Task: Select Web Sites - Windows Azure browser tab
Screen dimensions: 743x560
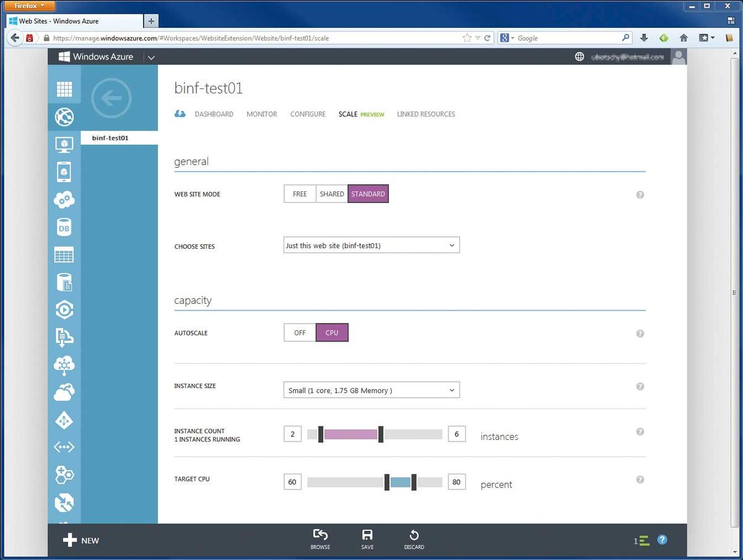Action: 74,20
